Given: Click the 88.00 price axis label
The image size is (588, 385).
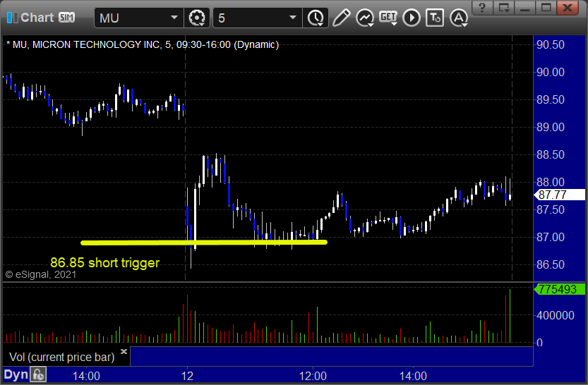Looking at the screenshot, I should (550, 182).
